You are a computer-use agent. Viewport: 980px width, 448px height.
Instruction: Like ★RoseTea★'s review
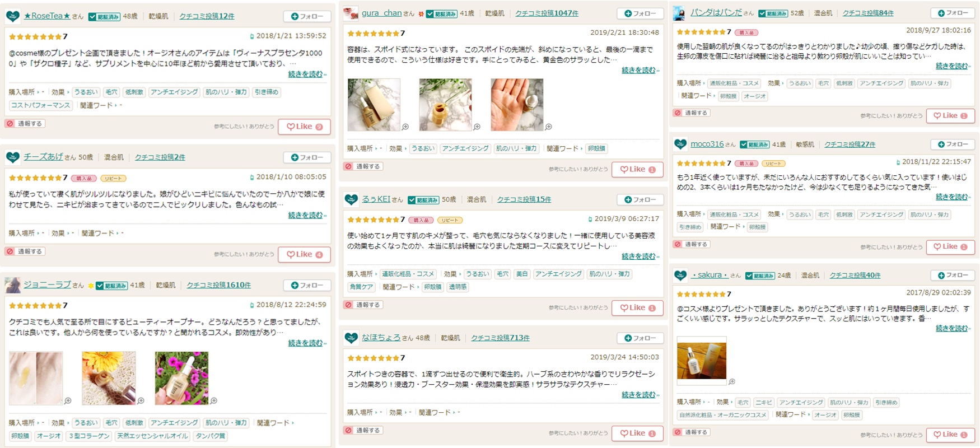305,127
